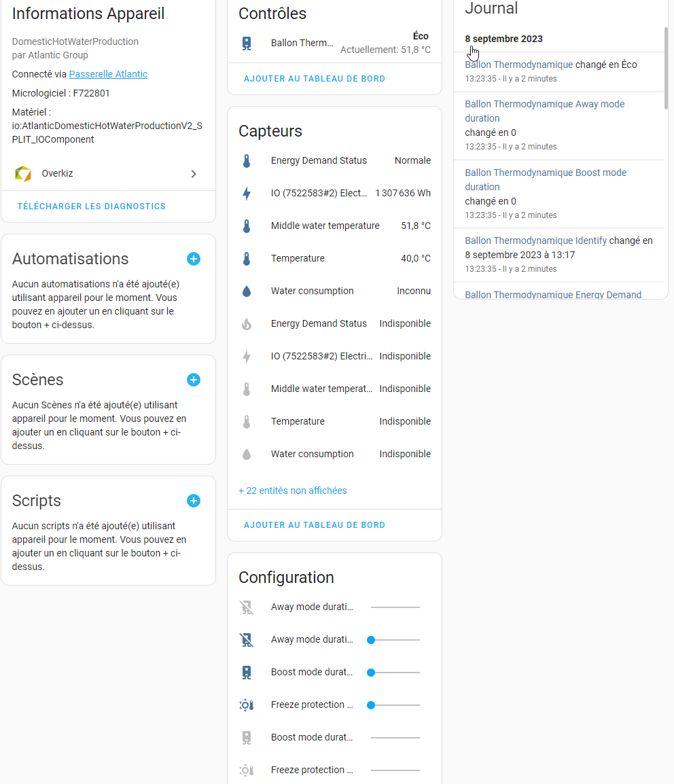Add a new scene with plus icon

pos(194,380)
